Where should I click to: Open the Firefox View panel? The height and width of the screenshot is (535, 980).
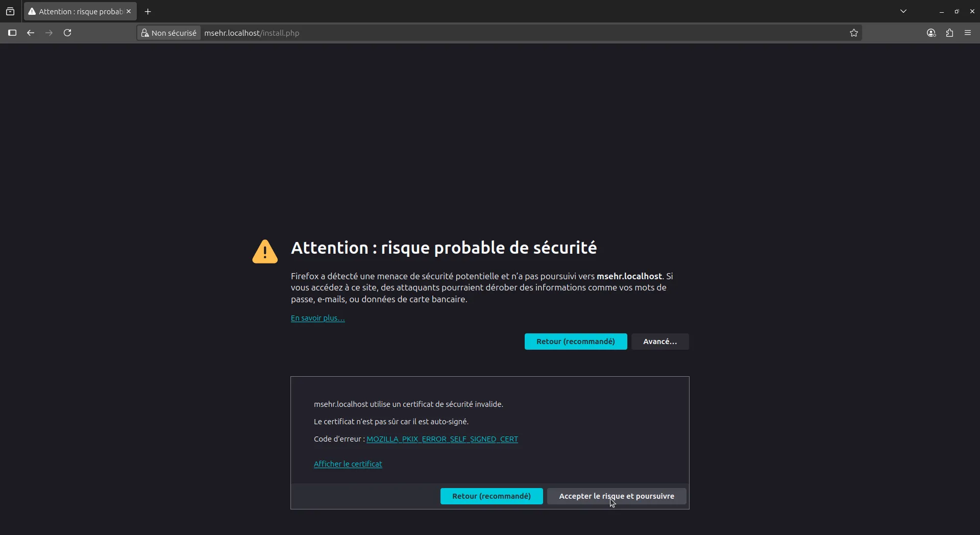pyautogui.click(x=10, y=11)
